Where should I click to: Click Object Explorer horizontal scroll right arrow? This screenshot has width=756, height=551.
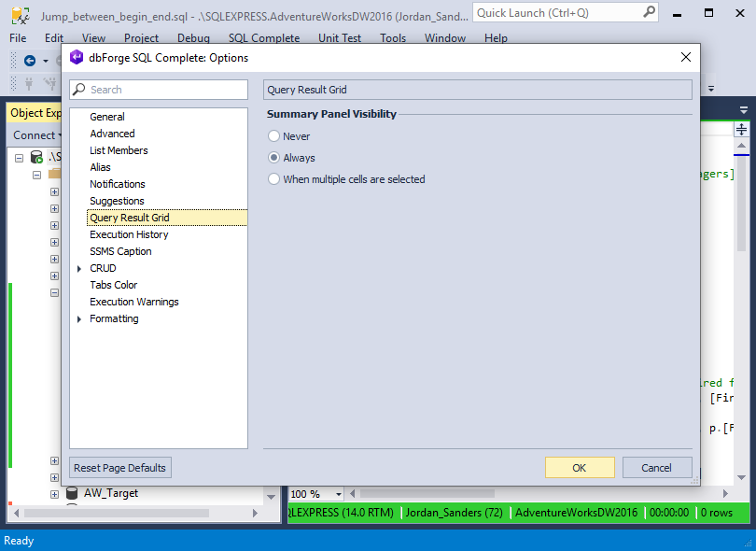pyautogui.click(x=255, y=513)
